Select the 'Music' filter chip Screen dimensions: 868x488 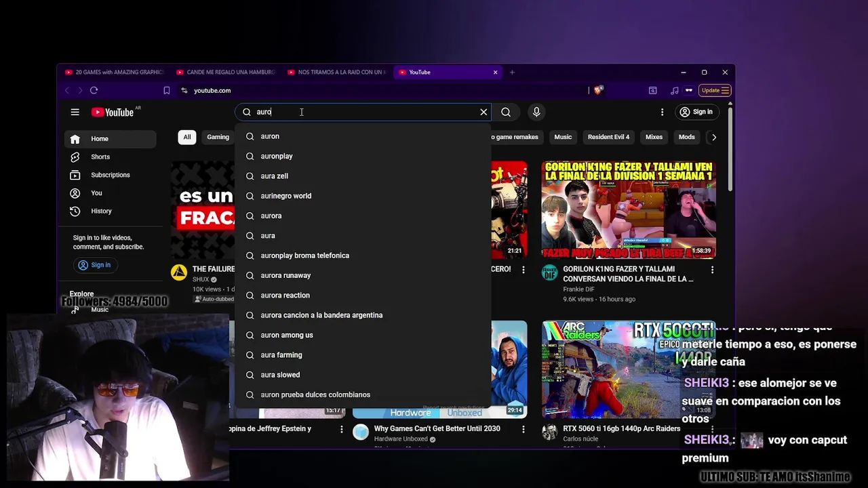pos(563,137)
